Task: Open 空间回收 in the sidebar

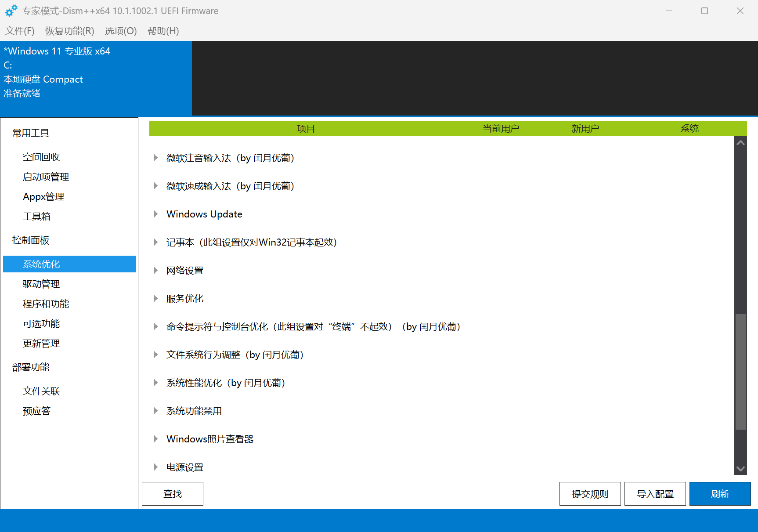Action: [41, 157]
